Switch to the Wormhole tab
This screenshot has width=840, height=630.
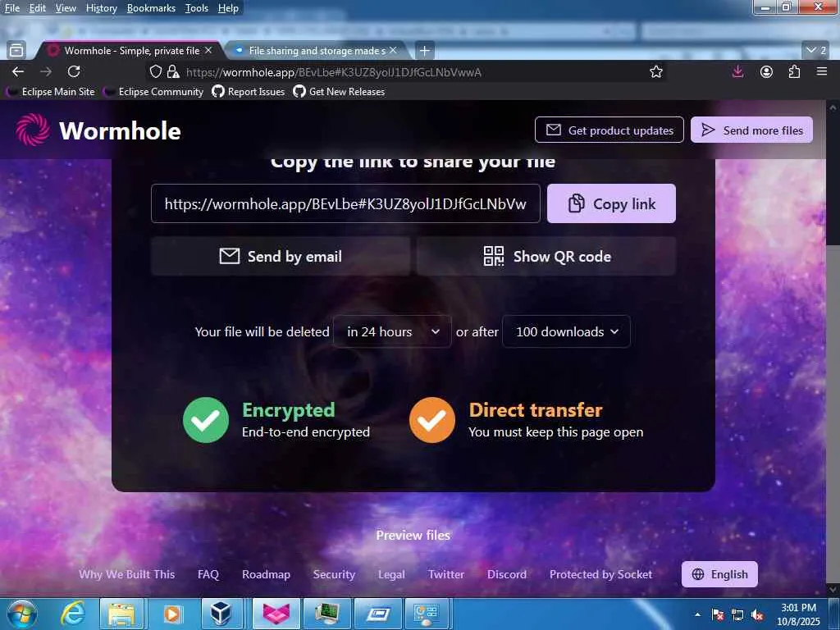point(129,50)
